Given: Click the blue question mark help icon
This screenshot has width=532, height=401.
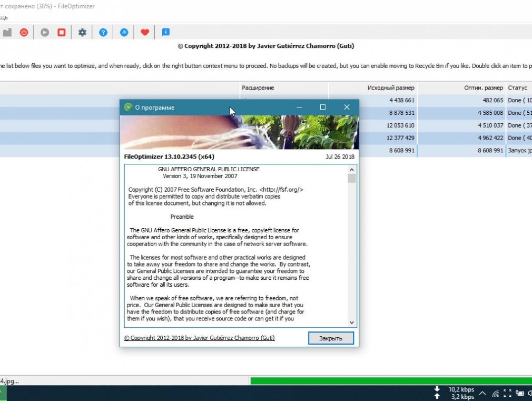Looking at the screenshot, I should pyautogui.click(x=103, y=32).
